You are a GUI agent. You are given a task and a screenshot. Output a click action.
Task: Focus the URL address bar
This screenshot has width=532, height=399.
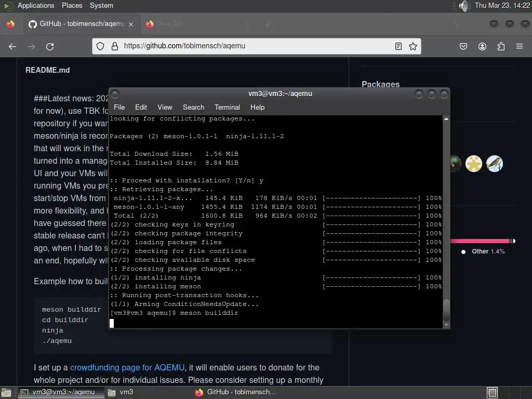(256, 46)
